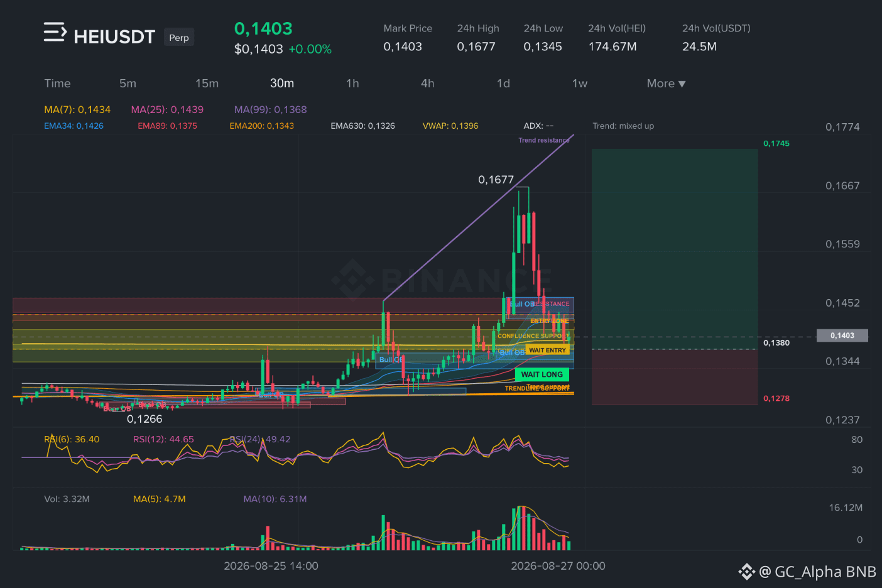Viewport: 882px width, 588px height.
Task: Switch to the 15m timeframe
Action: point(207,84)
